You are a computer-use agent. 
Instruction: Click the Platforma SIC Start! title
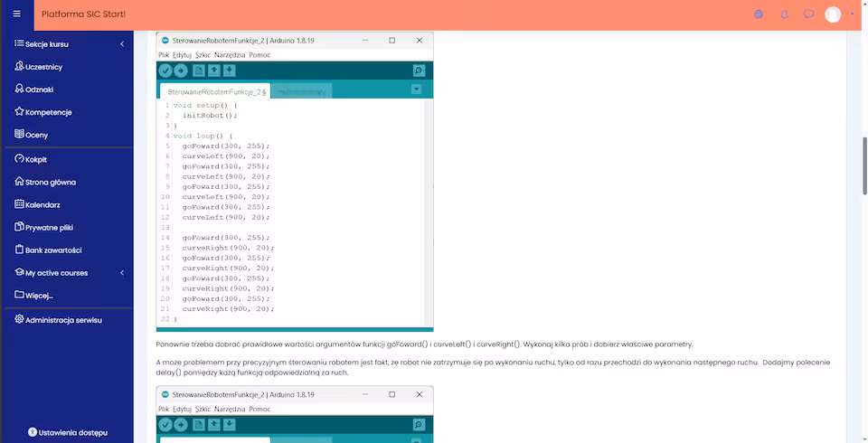click(x=84, y=14)
